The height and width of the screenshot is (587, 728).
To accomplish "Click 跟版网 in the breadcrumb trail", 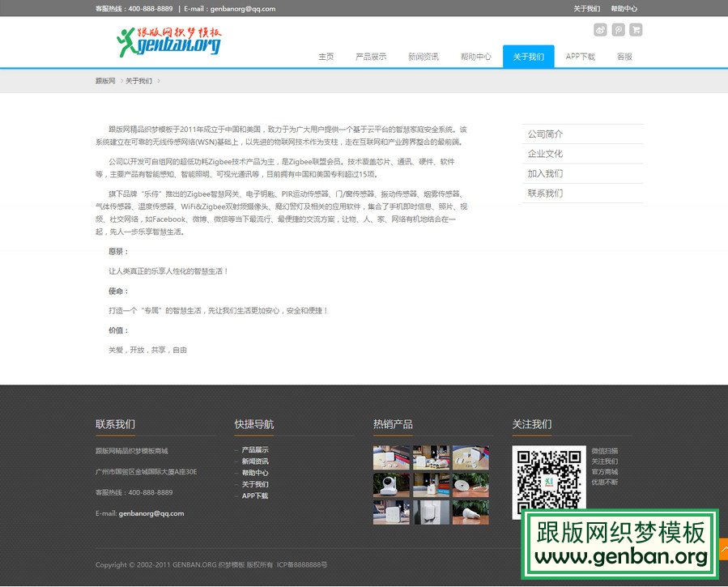I will click(x=104, y=81).
